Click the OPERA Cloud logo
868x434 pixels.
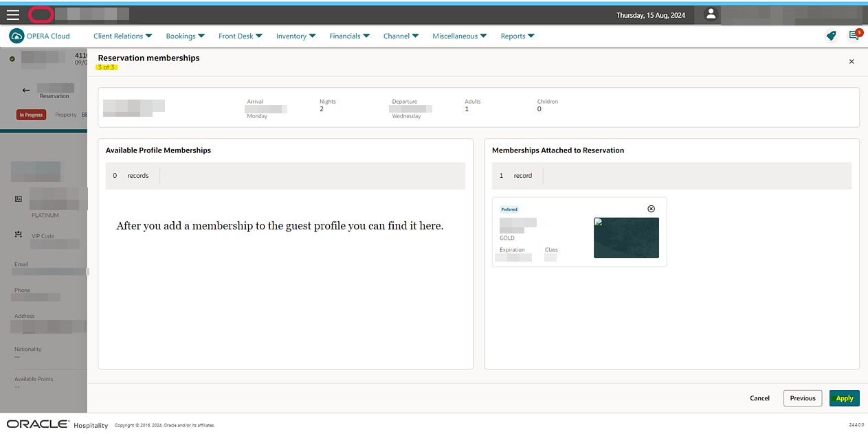pos(39,36)
